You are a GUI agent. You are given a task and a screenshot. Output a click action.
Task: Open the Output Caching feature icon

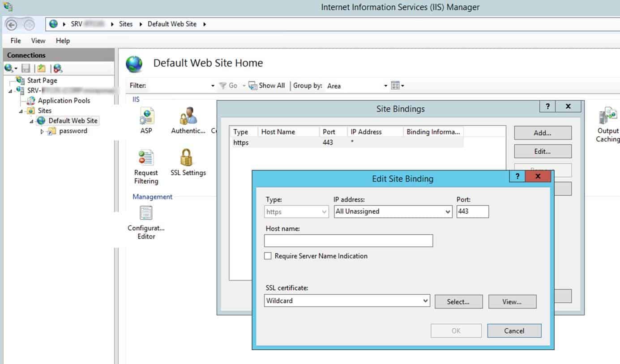click(x=608, y=116)
